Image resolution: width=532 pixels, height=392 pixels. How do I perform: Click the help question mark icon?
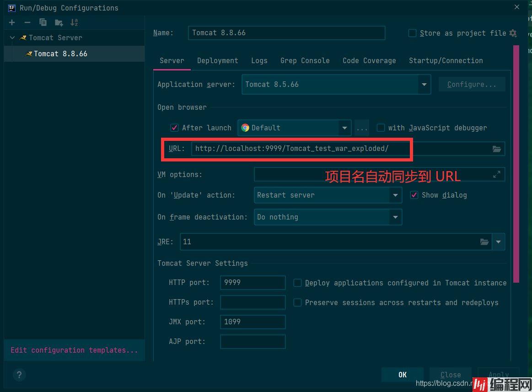[x=19, y=375]
